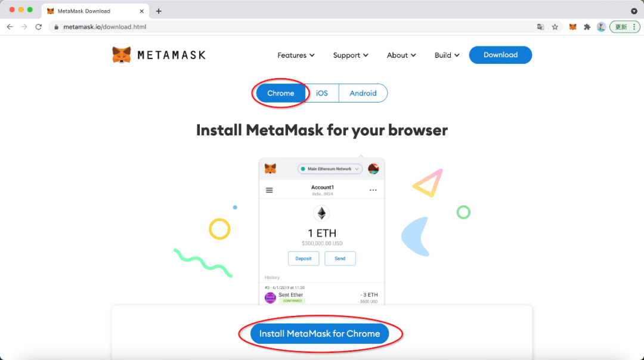Click the History section label
Screen dimensions: 644x360
point(272,278)
